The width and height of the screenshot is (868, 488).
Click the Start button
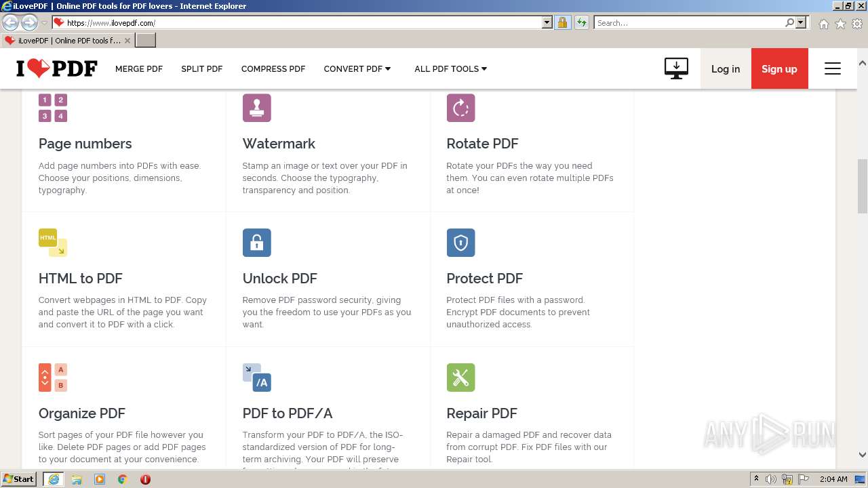click(19, 479)
